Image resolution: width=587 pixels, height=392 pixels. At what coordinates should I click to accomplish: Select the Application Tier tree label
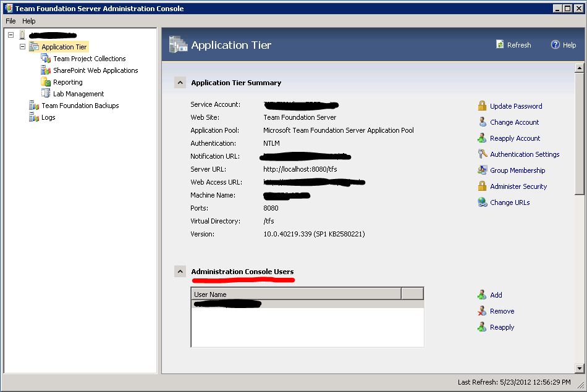point(64,47)
